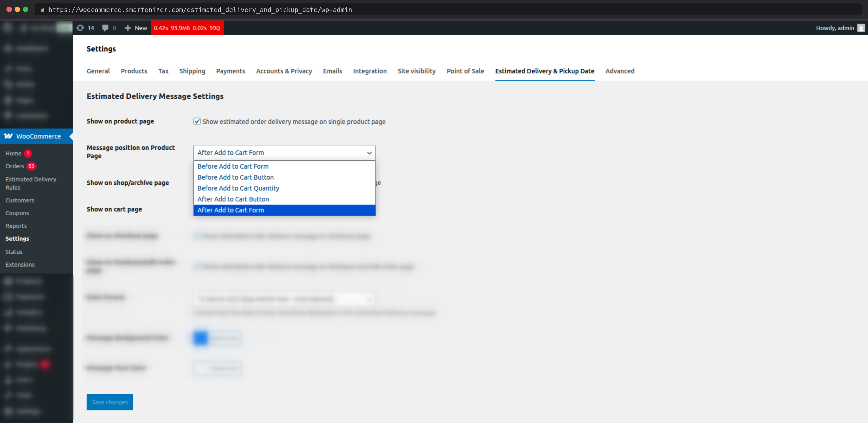Go to Coupons in WooCommerce menu
Viewport: 868px width, 423px height.
17,213
